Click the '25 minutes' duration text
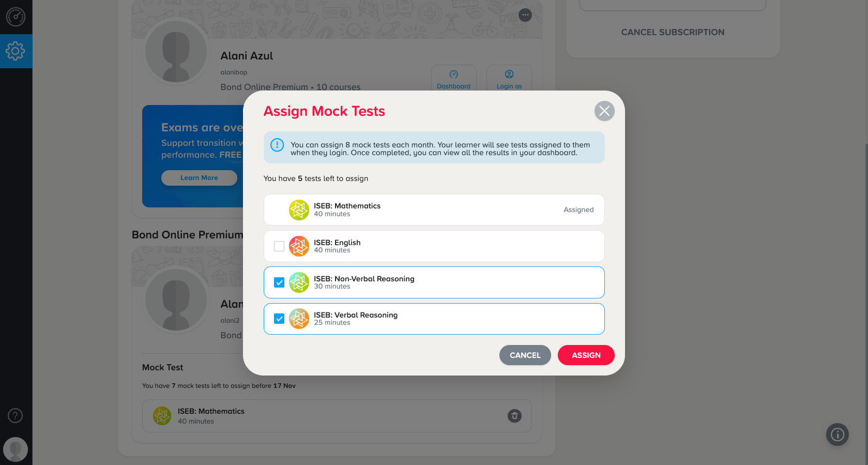 (332, 323)
